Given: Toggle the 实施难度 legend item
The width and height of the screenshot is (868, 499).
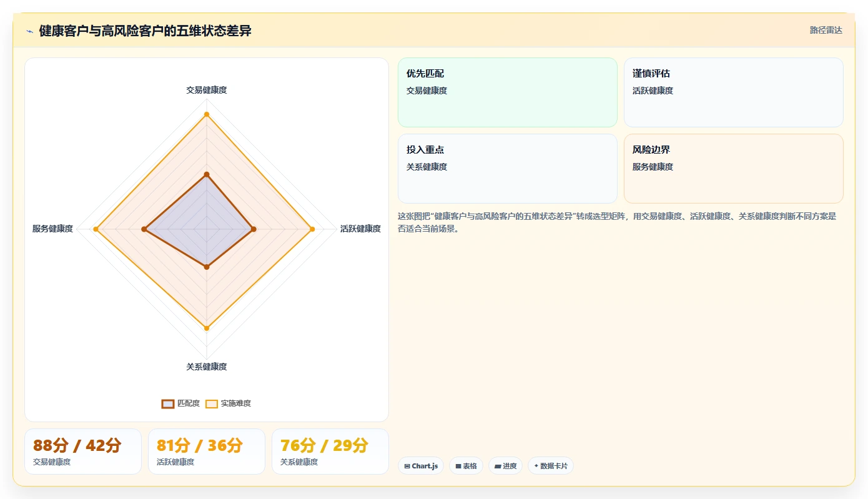Looking at the screenshot, I should [x=229, y=403].
